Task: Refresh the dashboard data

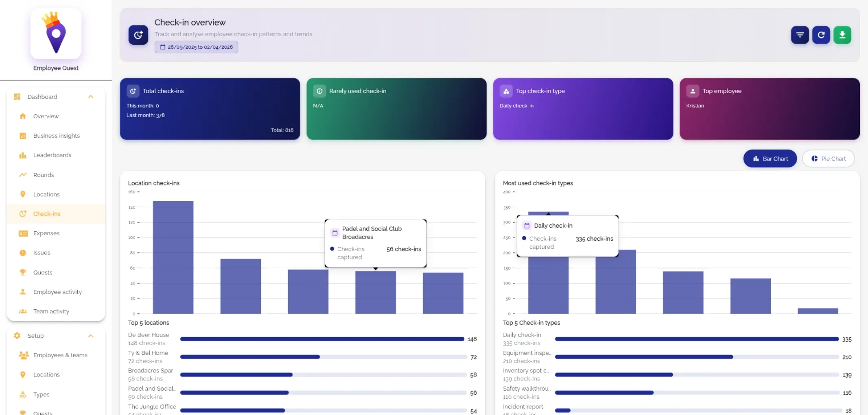Action: pos(821,35)
